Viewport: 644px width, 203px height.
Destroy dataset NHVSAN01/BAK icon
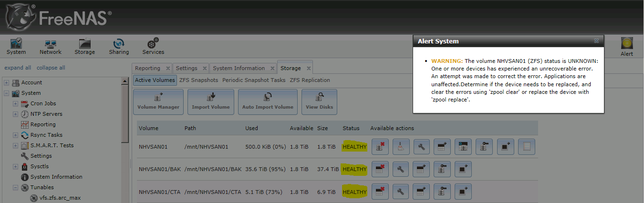coord(380,169)
